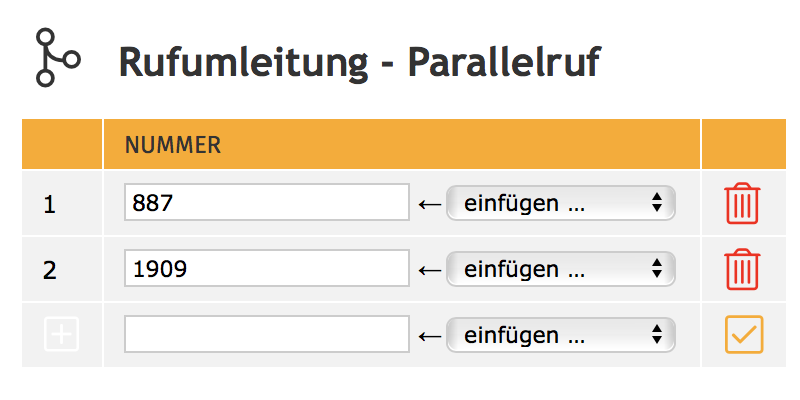Click the blank orange header cell above row numbers
Viewport: 800px width, 400px height.
(62, 145)
